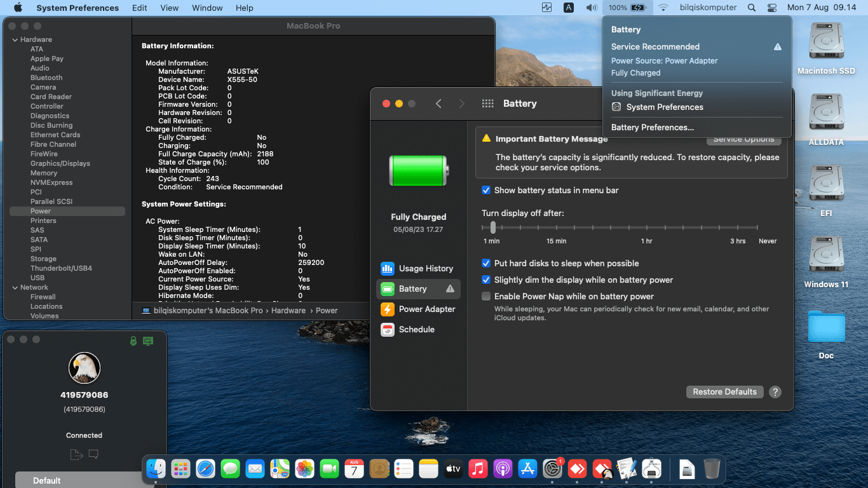This screenshot has height=488, width=868.
Task: Select Power Adapter in Battery sidebar
Action: (418, 309)
